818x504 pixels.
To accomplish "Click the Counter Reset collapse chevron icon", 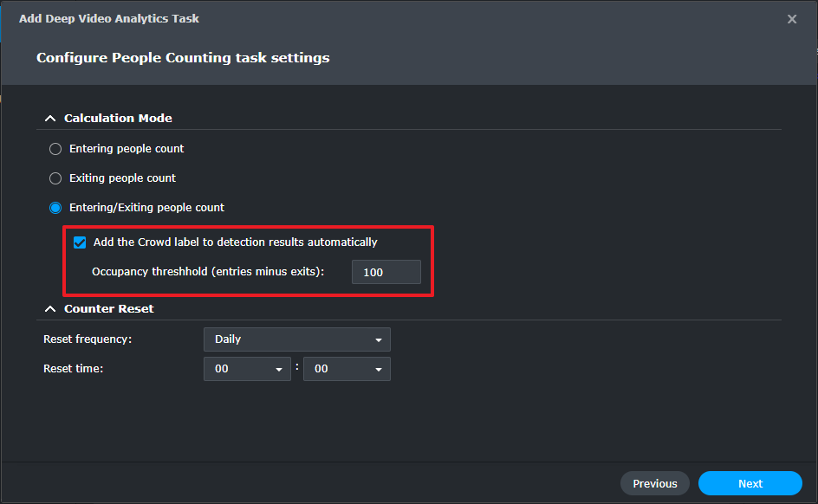I will point(50,308).
